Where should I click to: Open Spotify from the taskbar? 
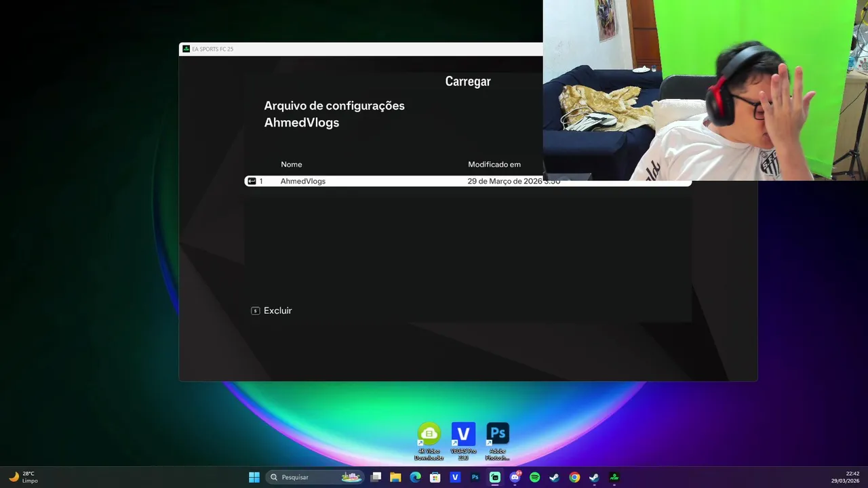[x=534, y=477]
